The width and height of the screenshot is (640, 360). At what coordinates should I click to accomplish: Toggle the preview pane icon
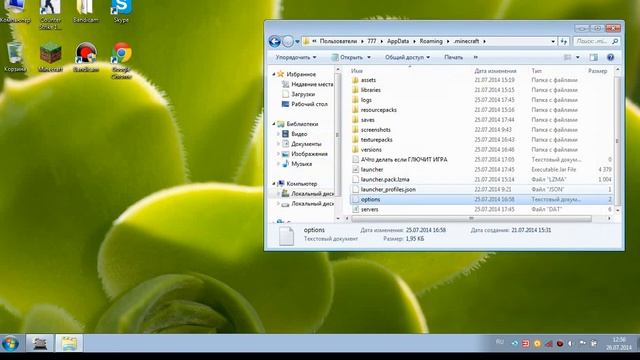[x=593, y=58]
